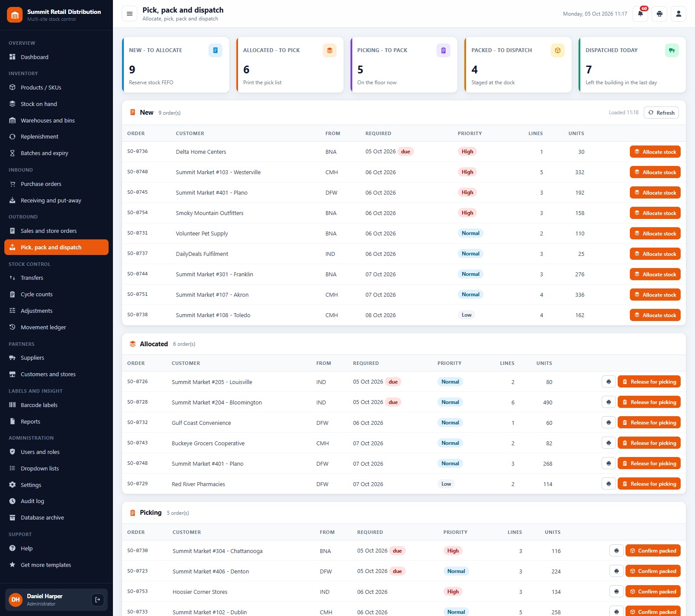Open Dashboard in the sidebar
Viewport: 695px width, 616px height.
tap(56, 57)
